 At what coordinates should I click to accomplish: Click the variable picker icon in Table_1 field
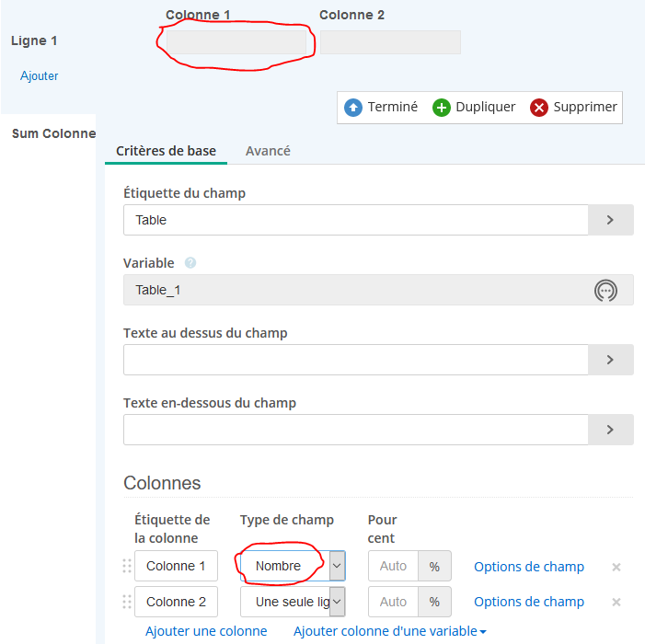click(x=605, y=291)
